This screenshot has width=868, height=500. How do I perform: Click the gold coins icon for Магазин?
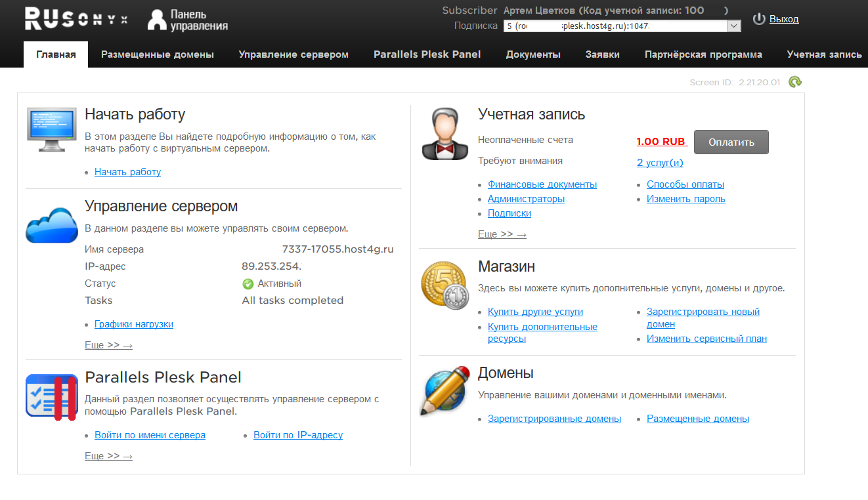(x=445, y=285)
